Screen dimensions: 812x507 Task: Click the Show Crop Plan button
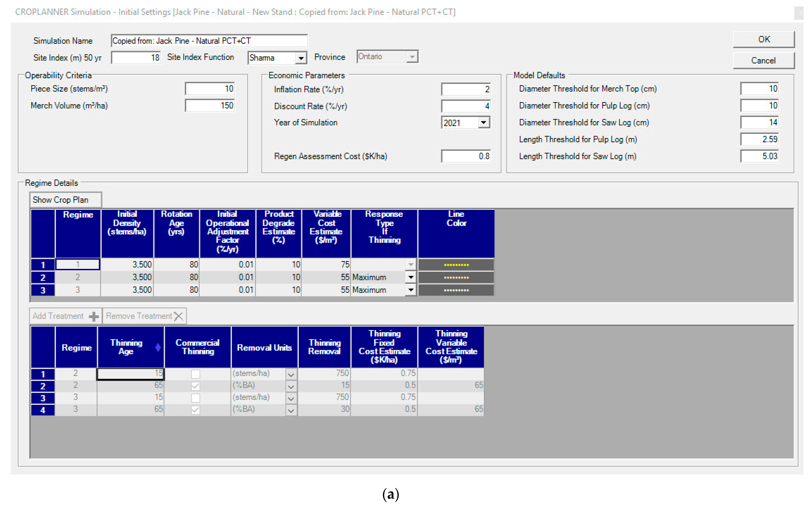click(65, 200)
